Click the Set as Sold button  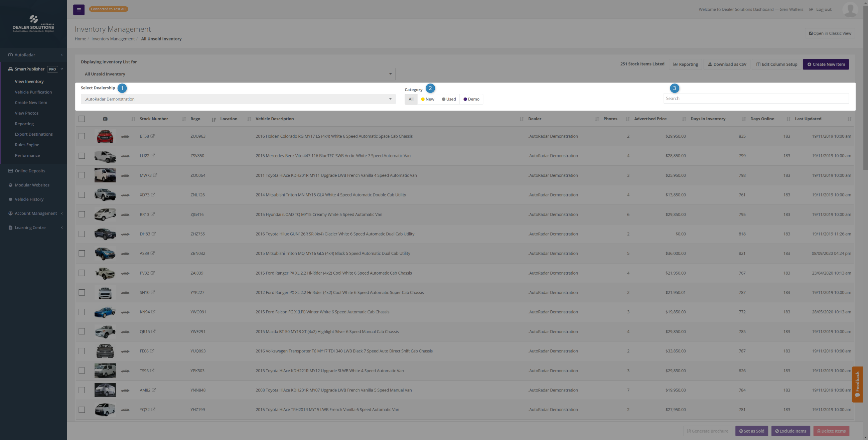pyautogui.click(x=752, y=431)
